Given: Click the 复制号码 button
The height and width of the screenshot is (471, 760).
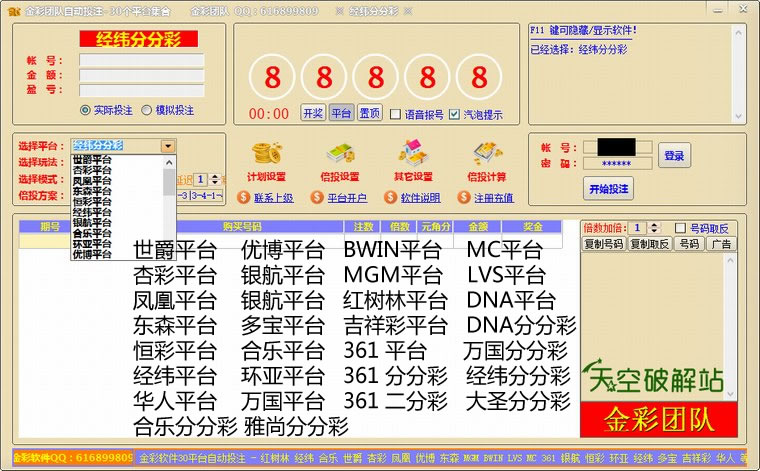Looking at the screenshot, I should pyautogui.click(x=603, y=244).
